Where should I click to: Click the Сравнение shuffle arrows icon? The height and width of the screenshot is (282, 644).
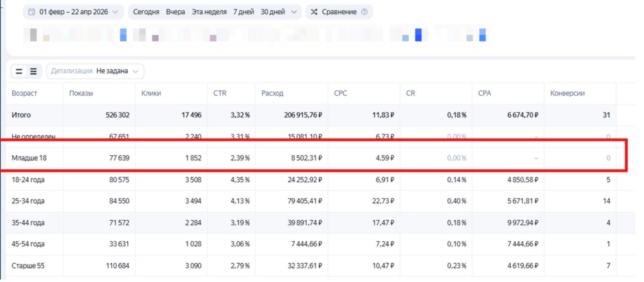pos(314,12)
